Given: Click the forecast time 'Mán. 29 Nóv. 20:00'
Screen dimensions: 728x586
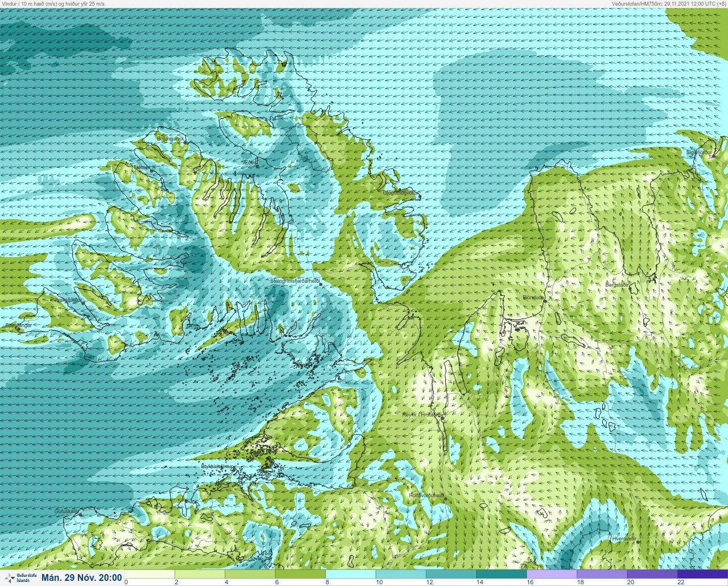Looking at the screenshot, I should 82,577.
